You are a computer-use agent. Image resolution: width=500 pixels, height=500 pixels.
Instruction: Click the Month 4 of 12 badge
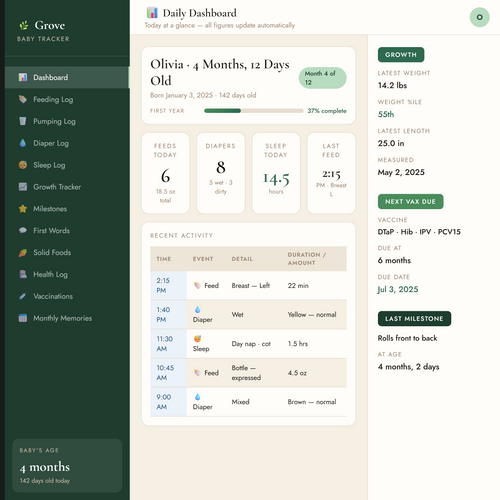[x=322, y=78]
